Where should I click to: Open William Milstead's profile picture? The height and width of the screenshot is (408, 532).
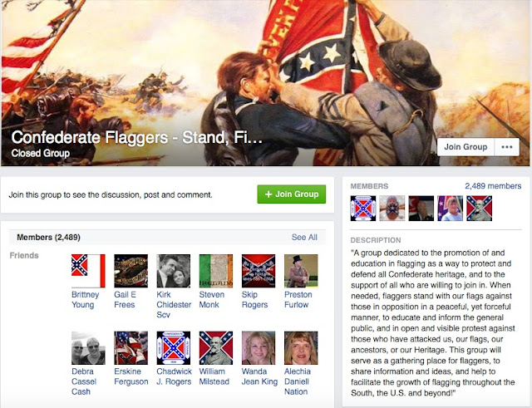216,348
